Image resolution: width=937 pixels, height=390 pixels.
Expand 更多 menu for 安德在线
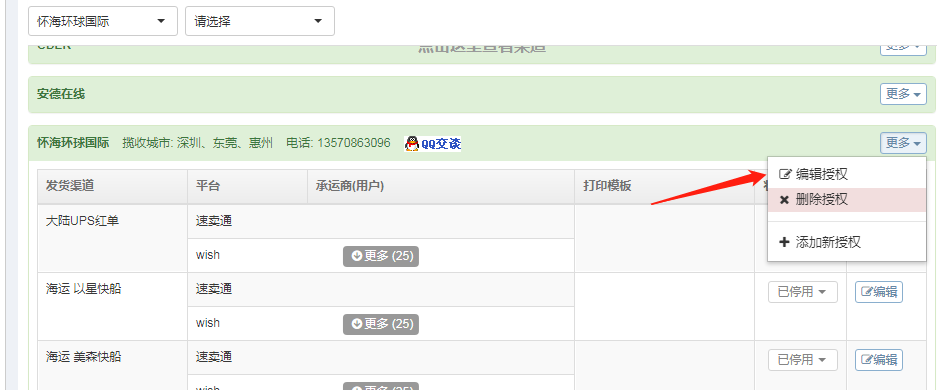point(903,94)
